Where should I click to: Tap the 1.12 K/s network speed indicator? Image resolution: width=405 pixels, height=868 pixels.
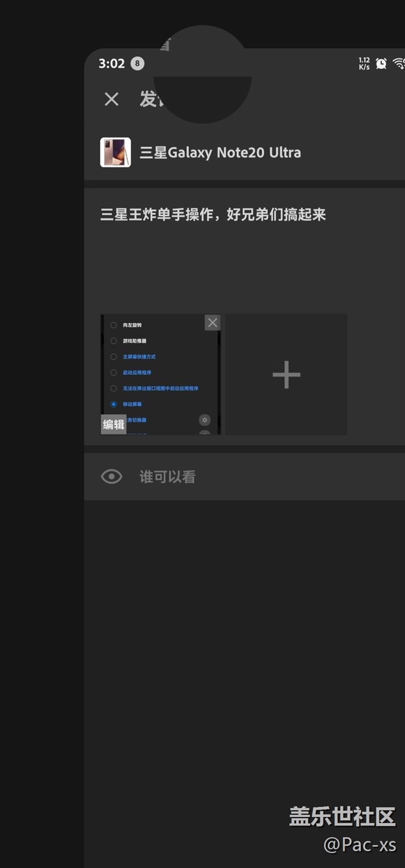(x=364, y=64)
